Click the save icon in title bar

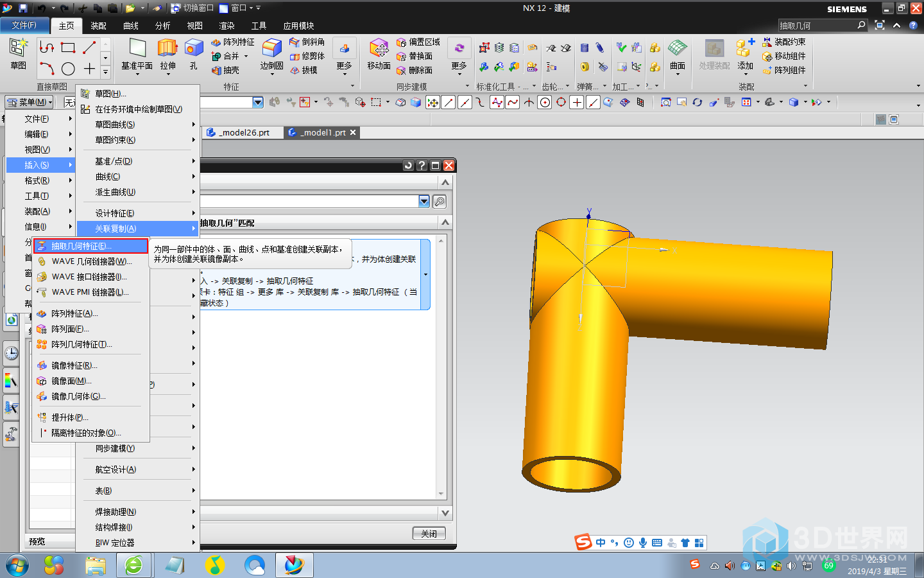(x=23, y=8)
